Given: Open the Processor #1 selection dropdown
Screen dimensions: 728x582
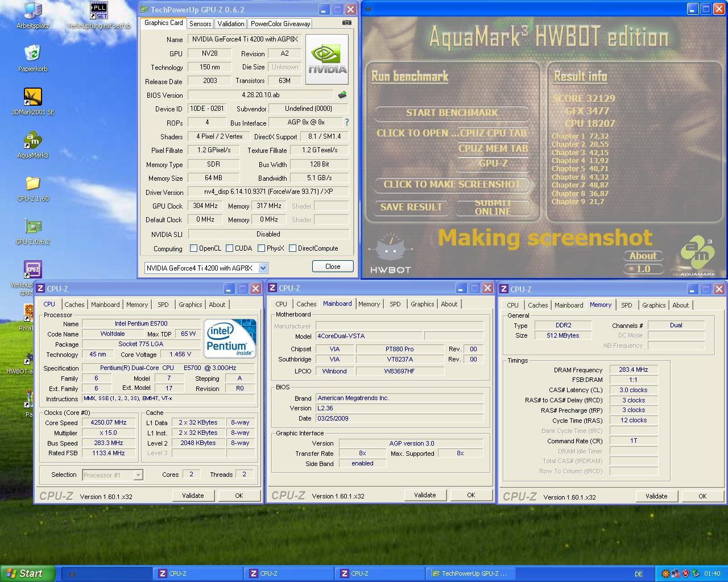Looking at the screenshot, I should coord(138,475).
